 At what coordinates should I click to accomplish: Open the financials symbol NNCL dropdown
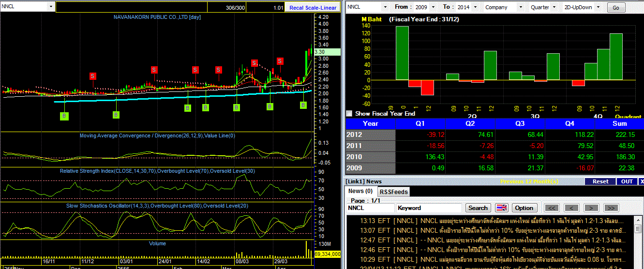385,7
